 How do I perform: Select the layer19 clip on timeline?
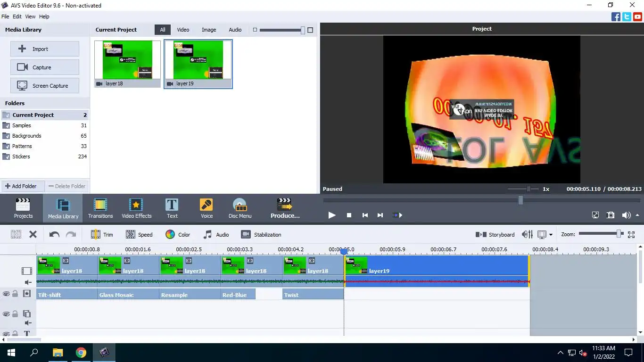(437, 271)
